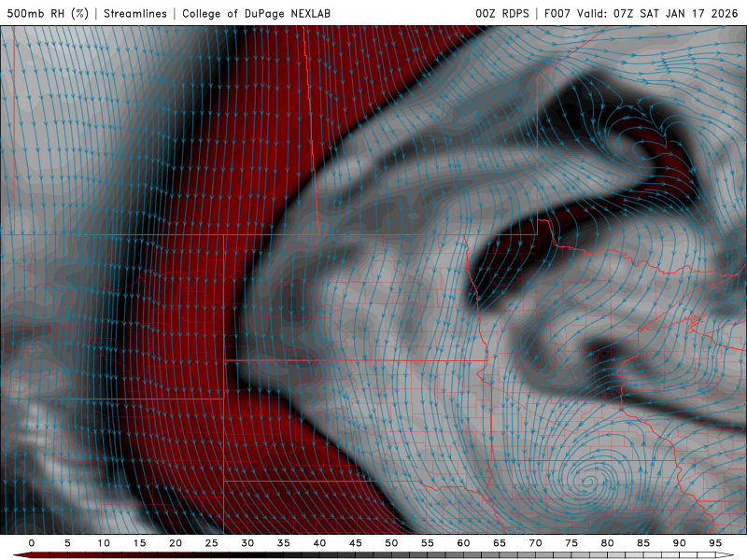Click the "40" colorbar label

[x=319, y=543]
